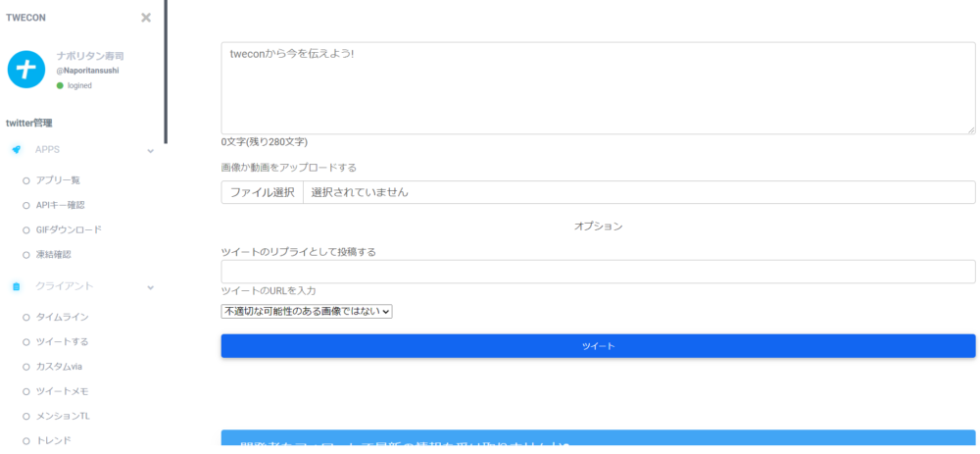Click the blue profile avatar icon
This screenshot has height=454, width=980.
pos(26,70)
